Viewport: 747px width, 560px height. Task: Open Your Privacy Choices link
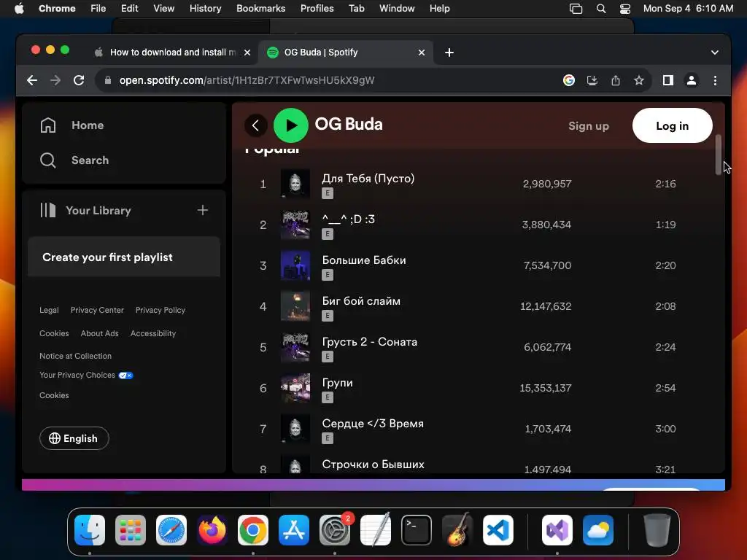(x=86, y=376)
